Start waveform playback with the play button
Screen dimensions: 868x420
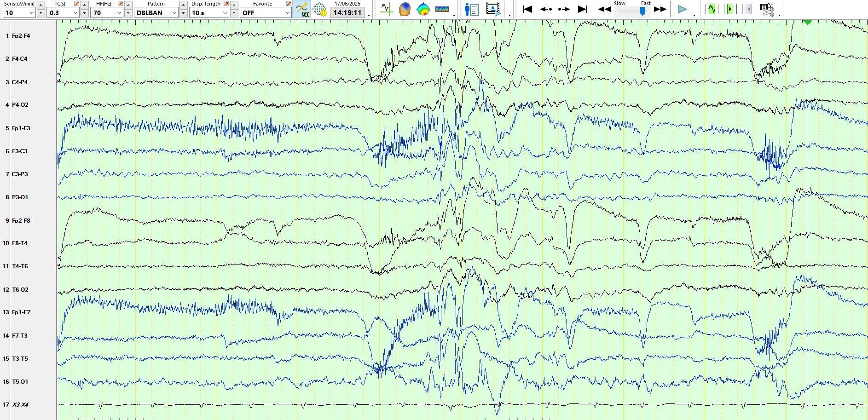click(x=682, y=9)
